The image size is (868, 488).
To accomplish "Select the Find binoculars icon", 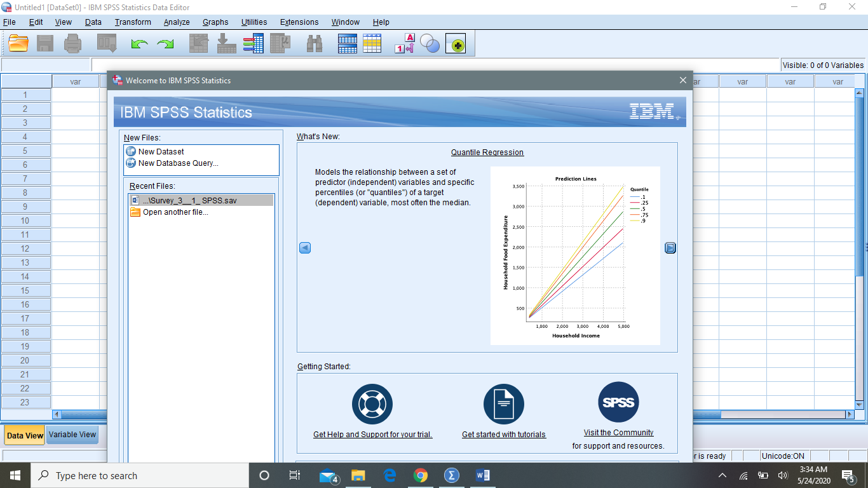I will [x=315, y=43].
